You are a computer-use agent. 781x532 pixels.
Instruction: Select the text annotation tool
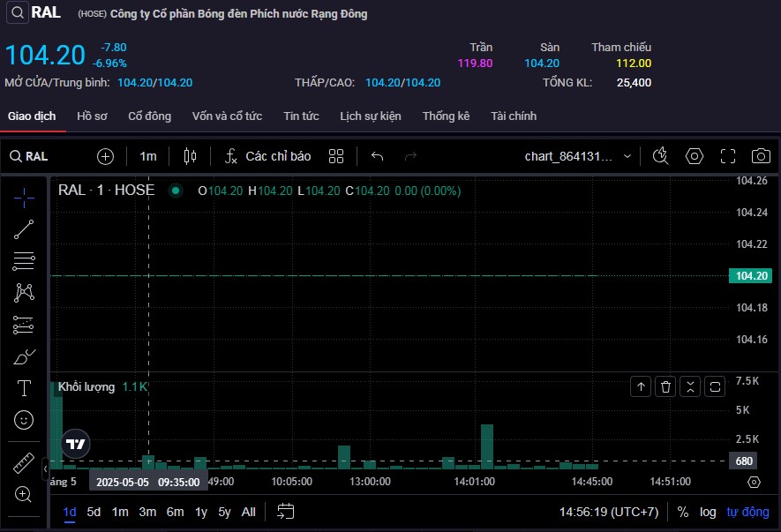(x=24, y=388)
